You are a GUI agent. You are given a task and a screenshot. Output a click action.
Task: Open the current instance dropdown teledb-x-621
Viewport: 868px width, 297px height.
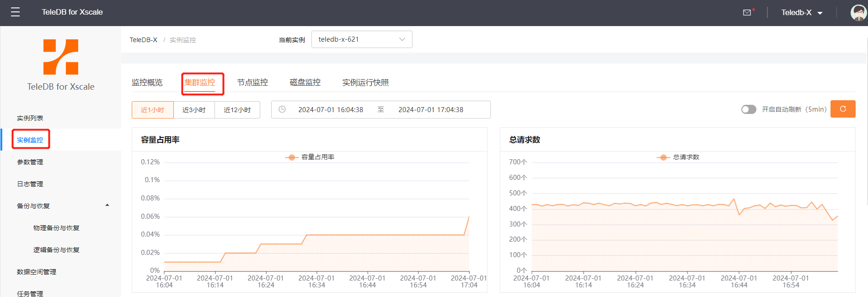point(361,39)
